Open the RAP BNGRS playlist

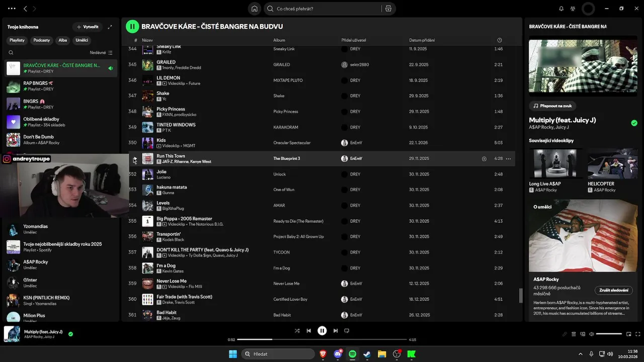tap(61, 86)
